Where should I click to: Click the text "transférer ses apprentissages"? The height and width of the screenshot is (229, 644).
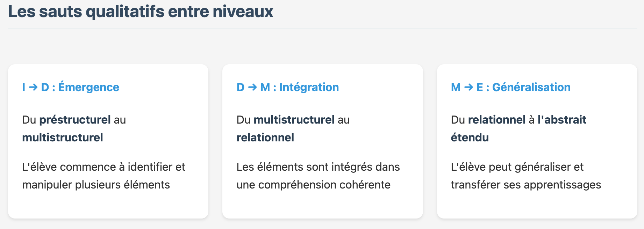click(x=526, y=185)
